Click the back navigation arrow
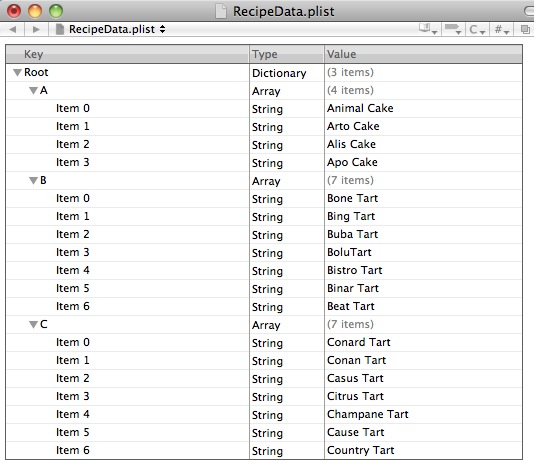Viewport: 534px width, 474px height. 13,29
